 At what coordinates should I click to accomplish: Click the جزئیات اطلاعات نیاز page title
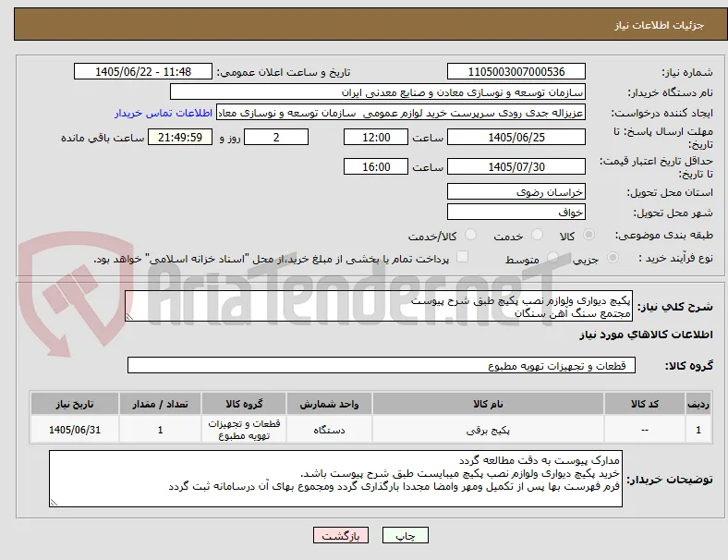[x=660, y=25]
